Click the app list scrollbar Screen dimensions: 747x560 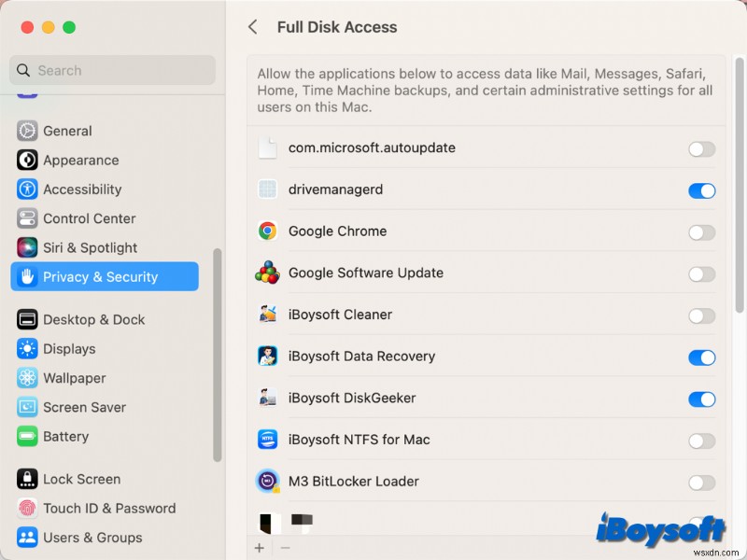[740, 185]
